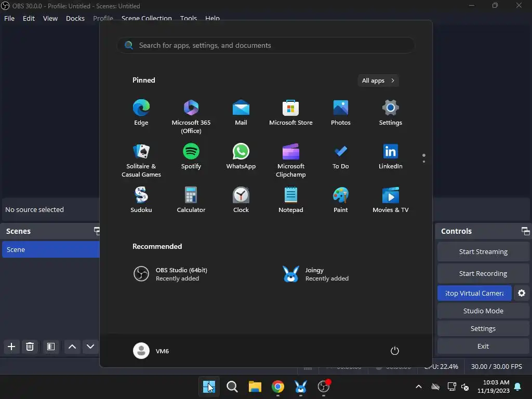Image resolution: width=532 pixels, height=399 pixels.
Task: Switch to OBS Studio taskbar icon
Action: click(x=324, y=387)
